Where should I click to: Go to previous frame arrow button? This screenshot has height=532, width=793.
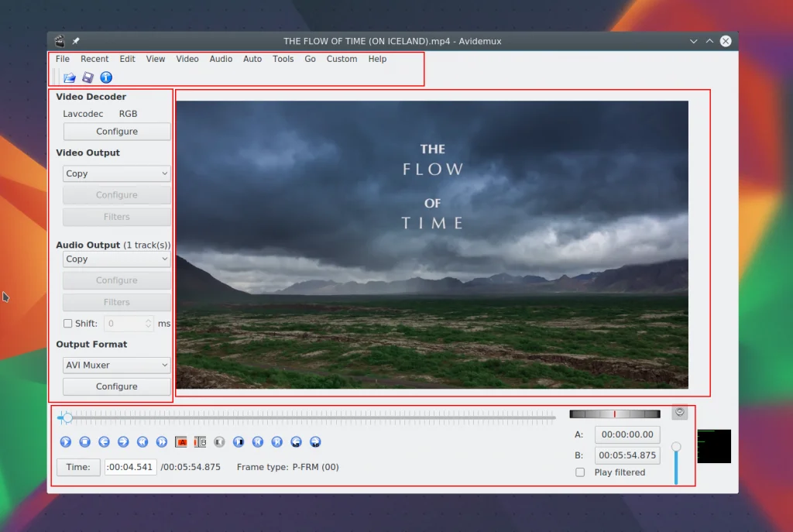(104, 442)
